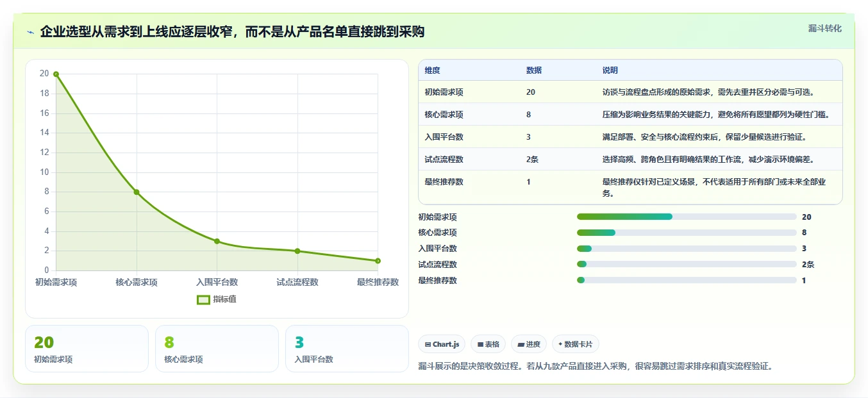The image size is (868, 398).
Task: Click the 2条 value beside the progress bar
Action: [808, 264]
